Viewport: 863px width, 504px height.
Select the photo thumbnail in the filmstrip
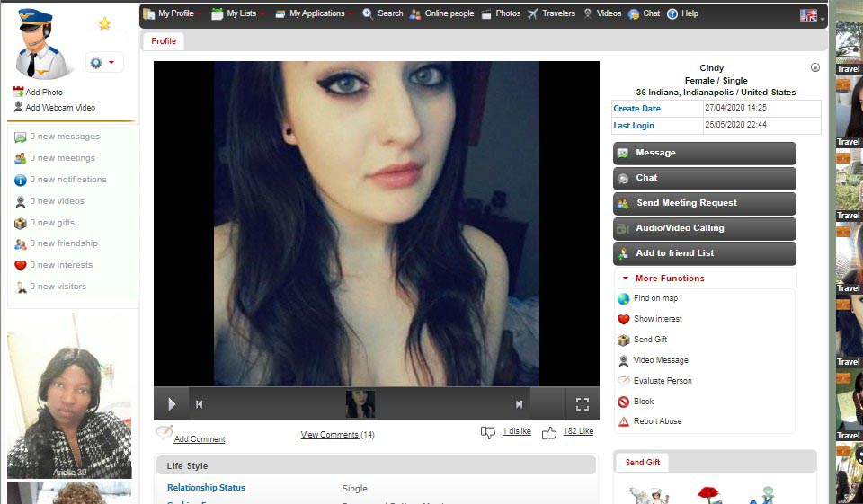point(360,404)
